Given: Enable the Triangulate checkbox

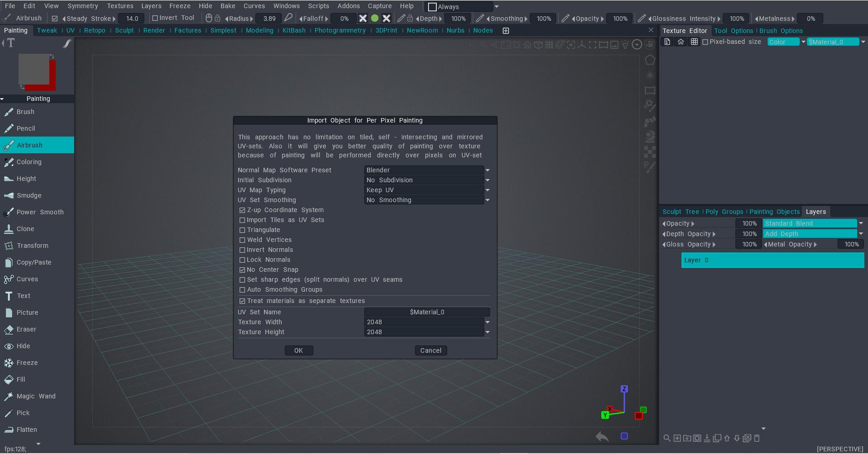Looking at the screenshot, I should coord(242,230).
